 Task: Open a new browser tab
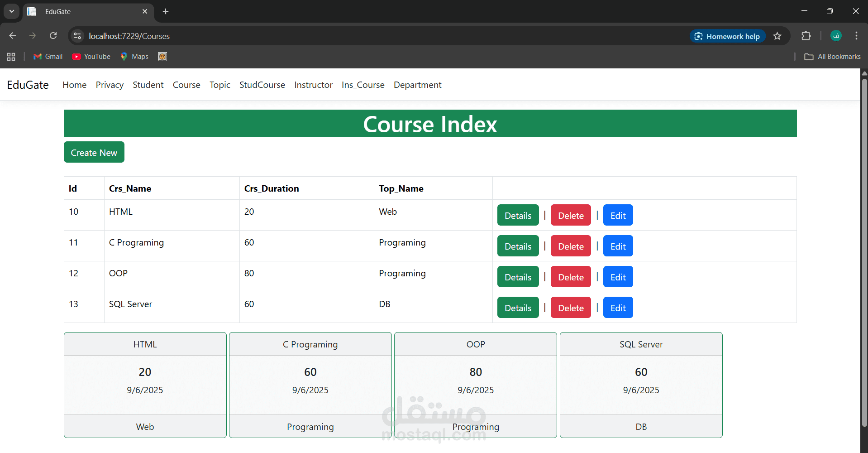pyautogui.click(x=166, y=11)
